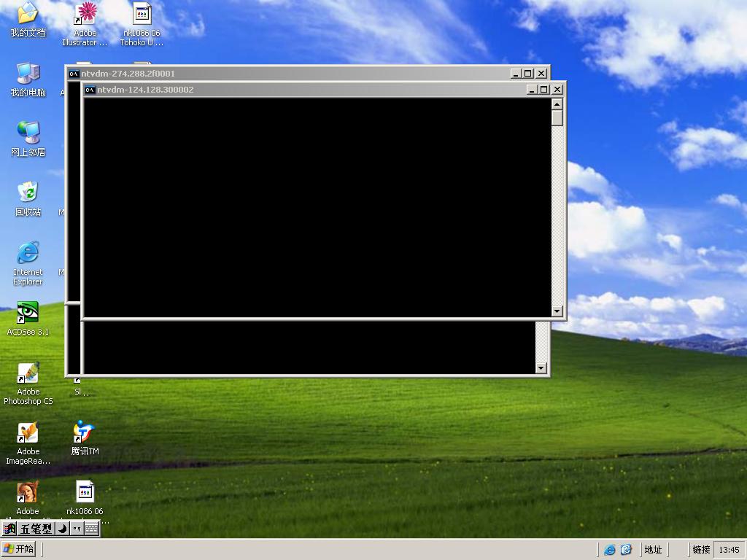
Task: Close the ntvdm-274.288.2f0001 window
Action: pyautogui.click(x=541, y=74)
